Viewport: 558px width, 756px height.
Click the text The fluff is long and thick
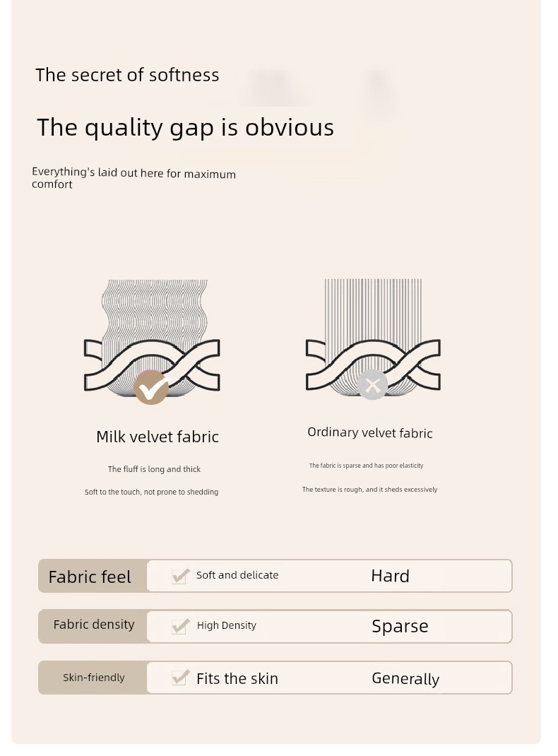(154, 469)
